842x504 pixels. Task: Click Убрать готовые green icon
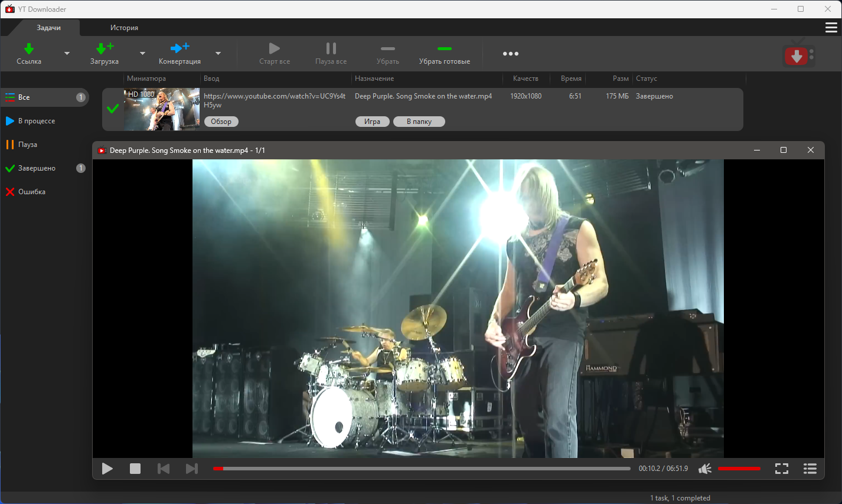[x=445, y=48]
